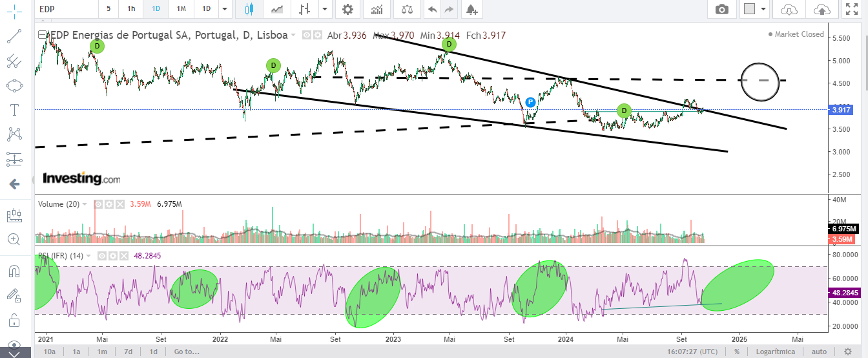Take a chart snapshot with the camera

point(722,9)
